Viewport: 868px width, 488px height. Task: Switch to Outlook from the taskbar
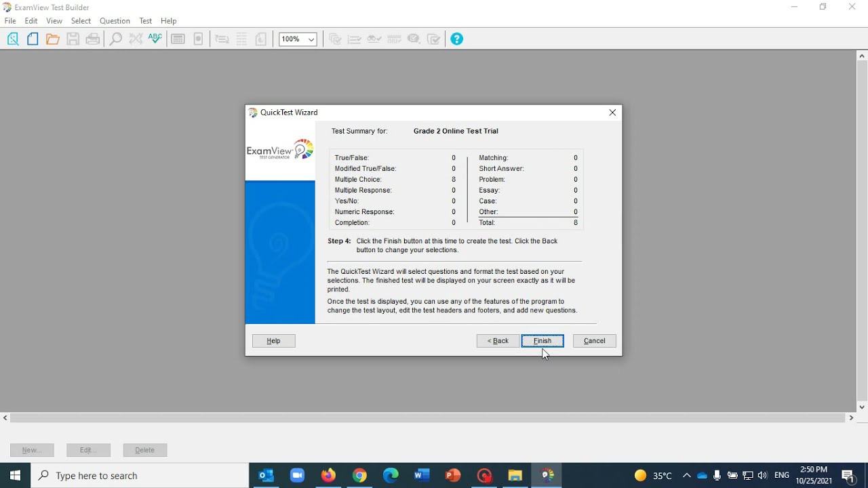pyautogui.click(x=266, y=476)
